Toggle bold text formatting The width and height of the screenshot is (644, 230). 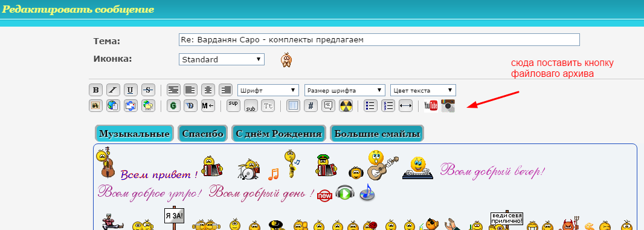[95, 90]
